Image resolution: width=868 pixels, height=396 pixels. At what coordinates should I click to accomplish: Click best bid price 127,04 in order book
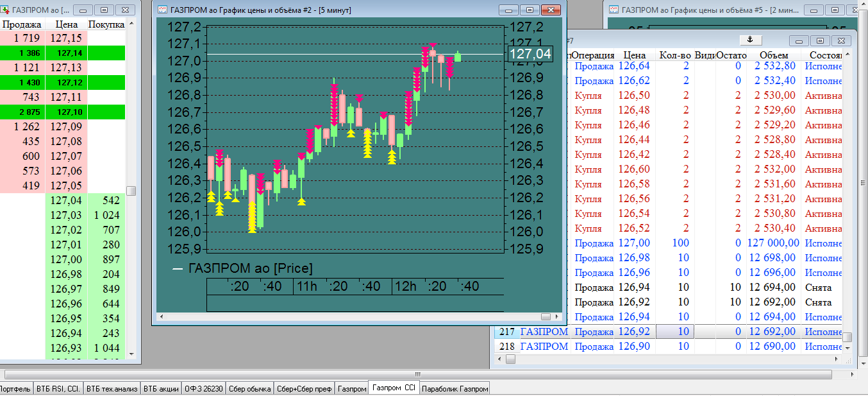click(66, 200)
